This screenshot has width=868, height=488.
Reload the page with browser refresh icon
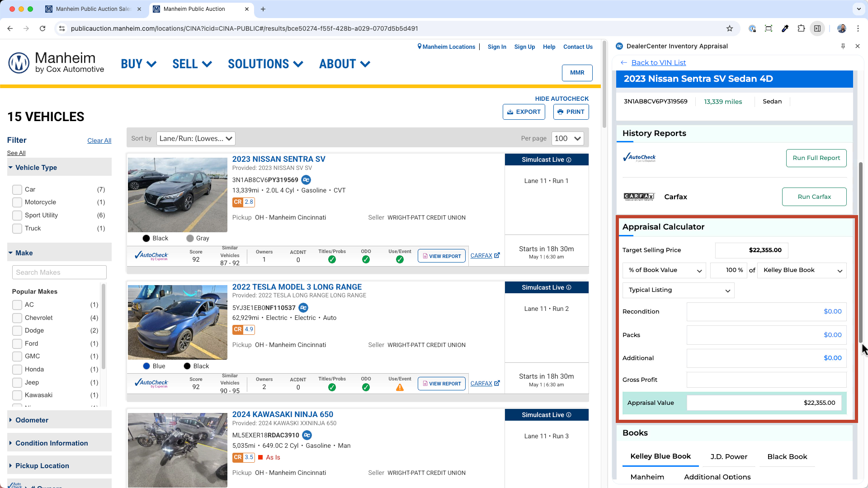pyautogui.click(x=42, y=28)
